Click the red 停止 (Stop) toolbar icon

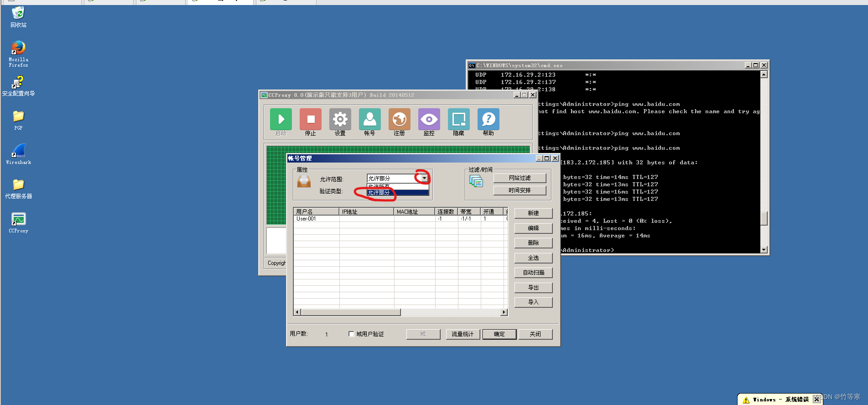tap(311, 120)
